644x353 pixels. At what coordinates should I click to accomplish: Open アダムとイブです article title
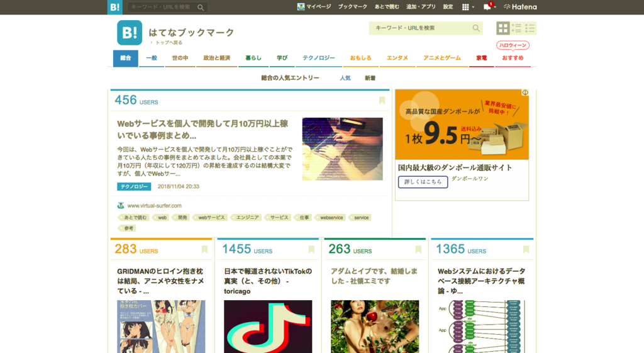374,276
